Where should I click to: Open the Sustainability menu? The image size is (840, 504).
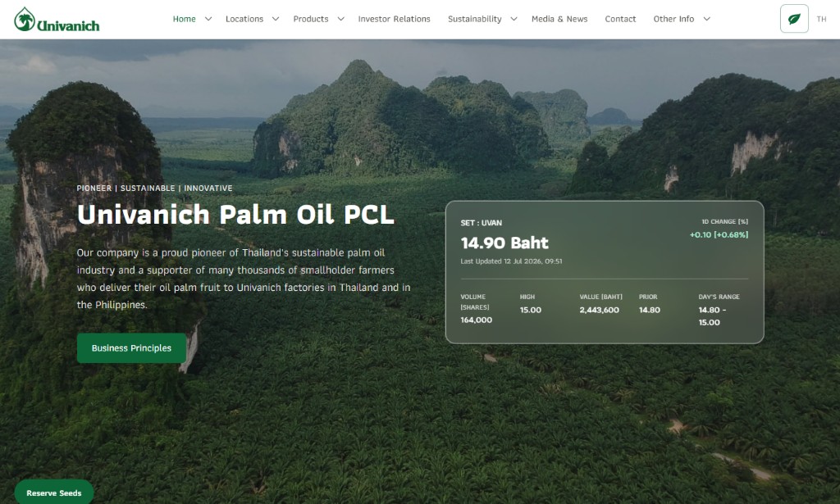pyautogui.click(x=475, y=20)
